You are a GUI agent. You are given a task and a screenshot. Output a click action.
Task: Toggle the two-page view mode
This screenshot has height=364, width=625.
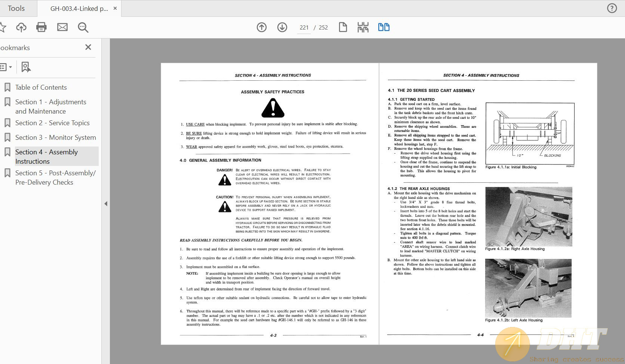[384, 27]
